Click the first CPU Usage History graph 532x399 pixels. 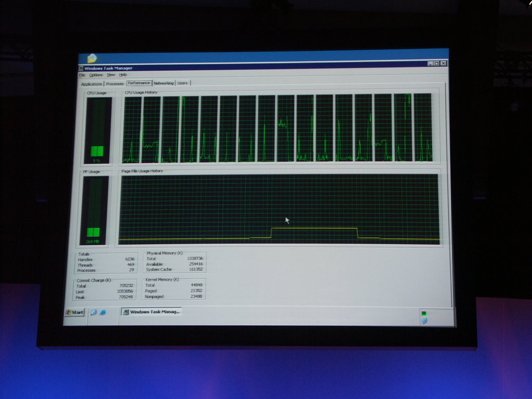point(131,129)
